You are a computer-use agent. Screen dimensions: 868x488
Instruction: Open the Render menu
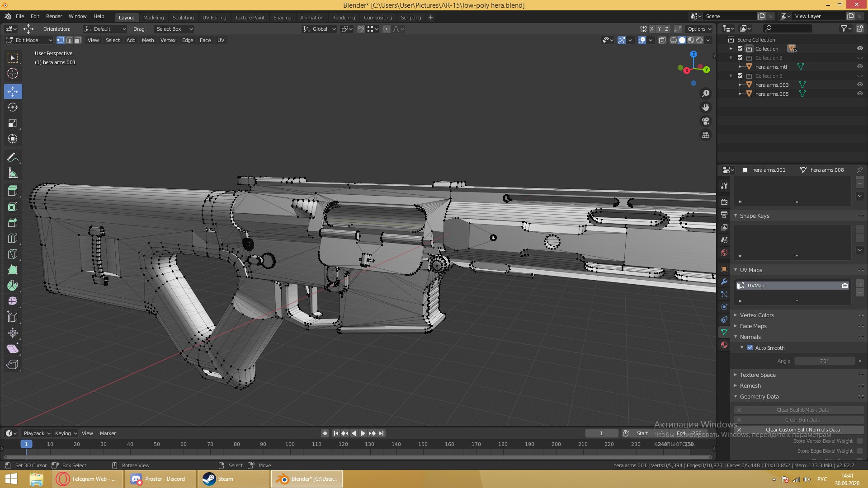click(x=54, y=16)
